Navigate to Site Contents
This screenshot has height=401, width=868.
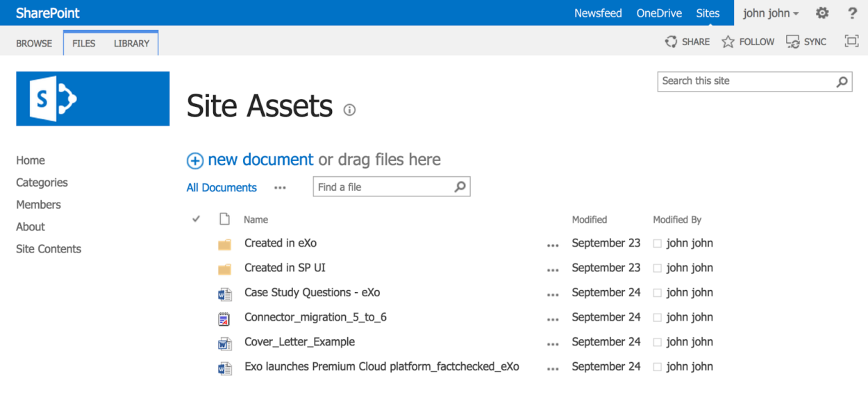point(48,248)
